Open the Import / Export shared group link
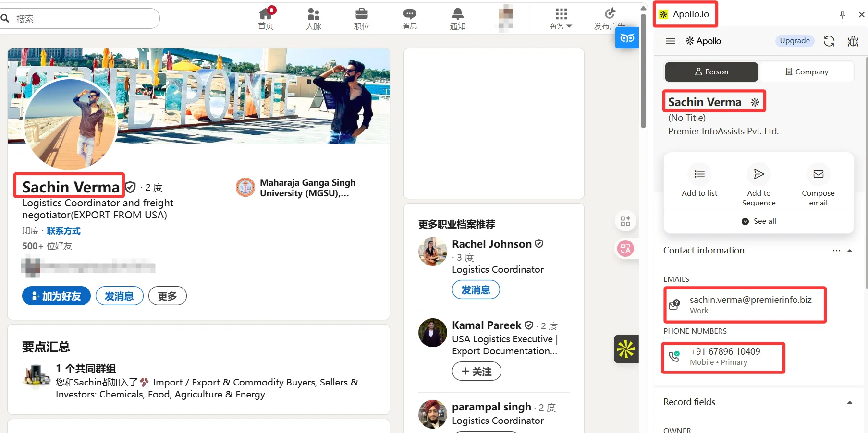The height and width of the screenshot is (433, 868). [x=207, y=388]
